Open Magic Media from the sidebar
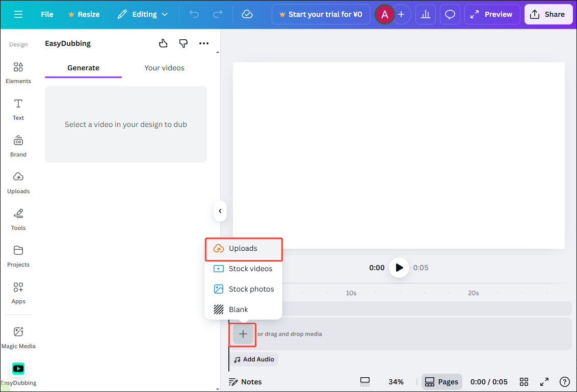Image resolution: width=577 pixels, height=392 pixels. coord(18,336)
